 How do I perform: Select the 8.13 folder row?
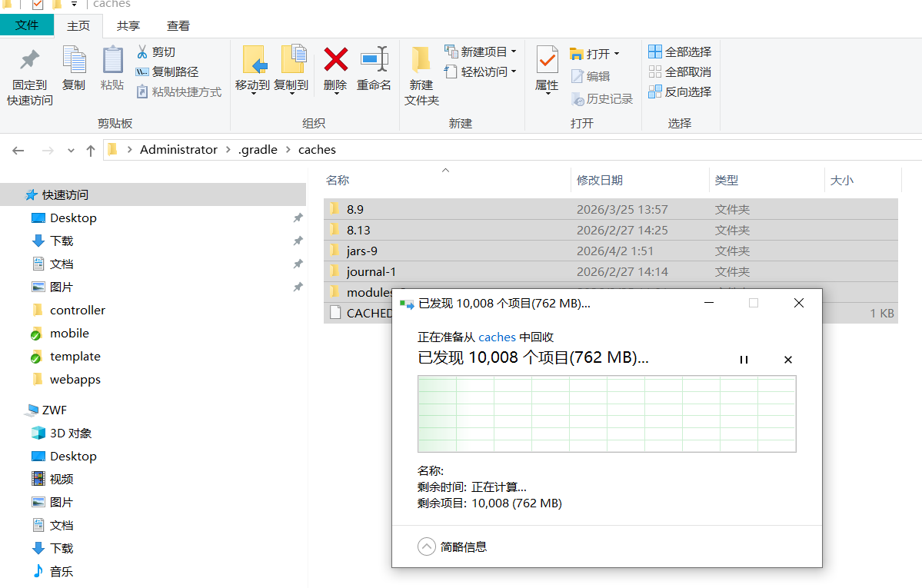611,230
